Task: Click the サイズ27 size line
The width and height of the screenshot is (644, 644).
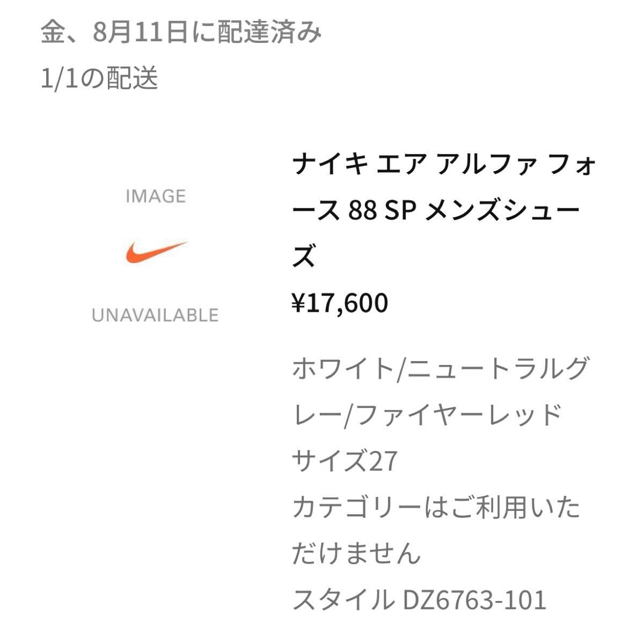Action: coord(345,460)
